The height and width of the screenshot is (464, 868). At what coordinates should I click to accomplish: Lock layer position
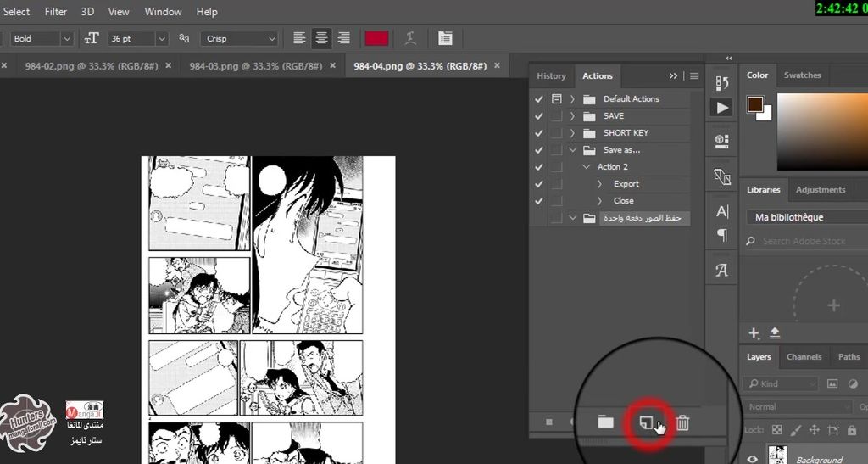[815, 430]
